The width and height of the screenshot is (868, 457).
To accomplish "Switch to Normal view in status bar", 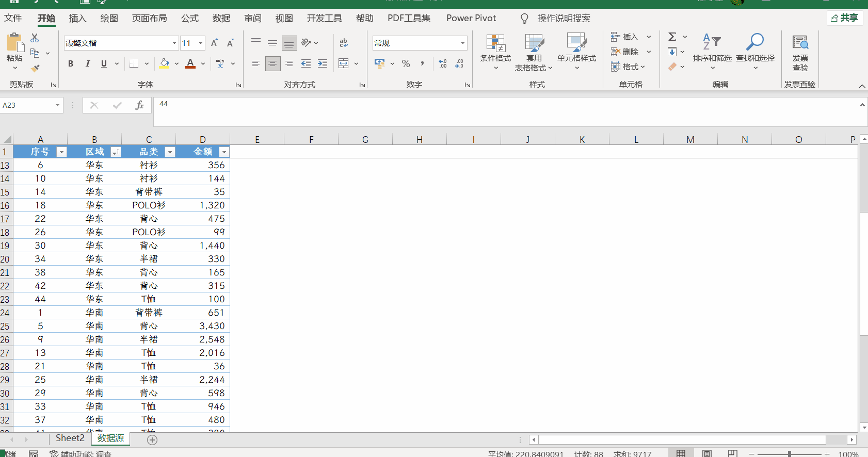I will [x=681, y=453].
